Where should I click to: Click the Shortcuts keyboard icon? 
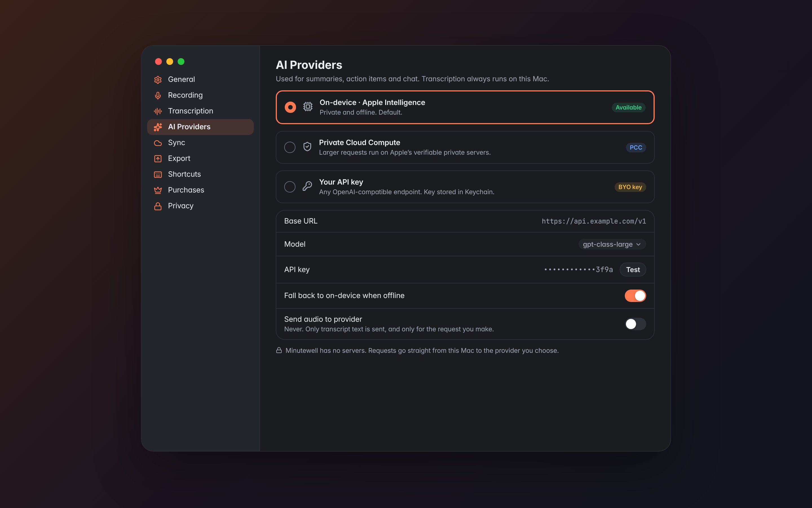pyautogui.click(x=158, y=174)
